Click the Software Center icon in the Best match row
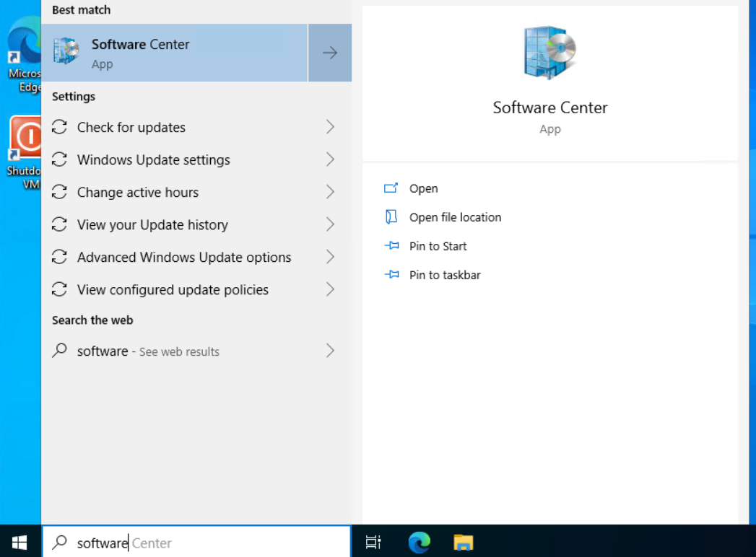Image resolution: width=756 pixels, height=557 pixels. tap(66, 50)
